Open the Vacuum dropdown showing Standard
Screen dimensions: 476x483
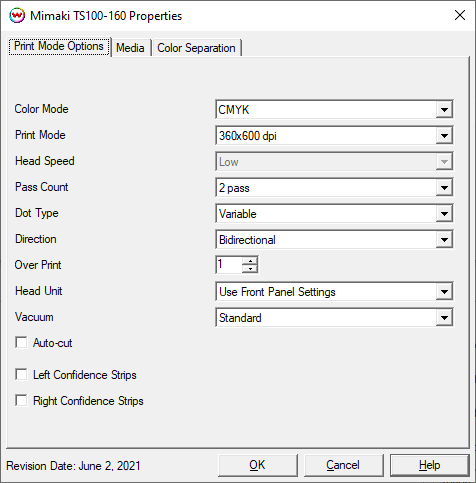[334, 318]
